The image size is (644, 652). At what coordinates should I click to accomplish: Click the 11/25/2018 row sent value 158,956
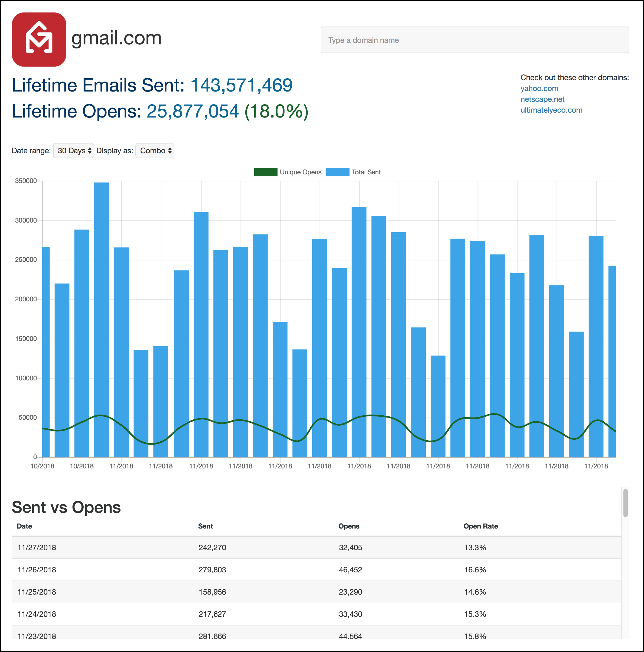coord(212,592)
